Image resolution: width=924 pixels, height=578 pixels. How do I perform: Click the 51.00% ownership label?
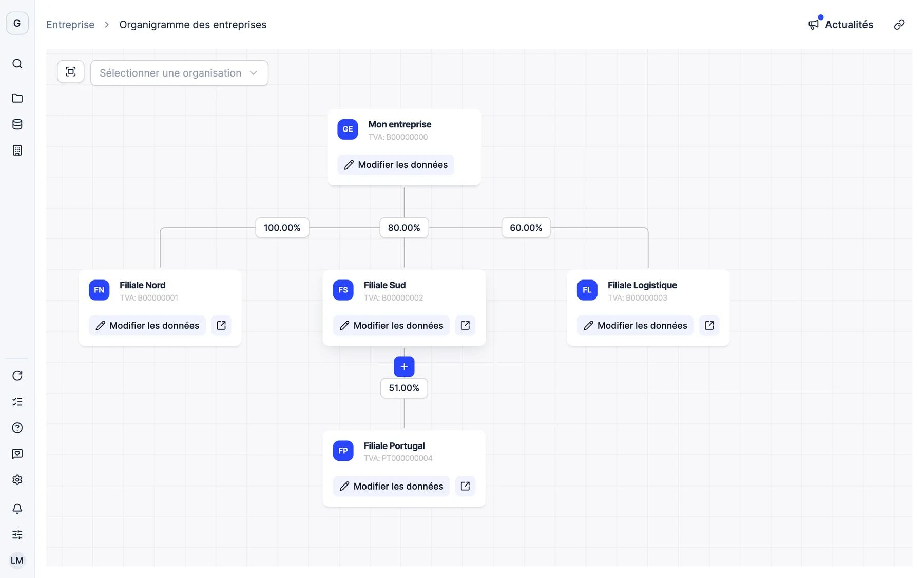pyautogui.click(x=404, y=388)
